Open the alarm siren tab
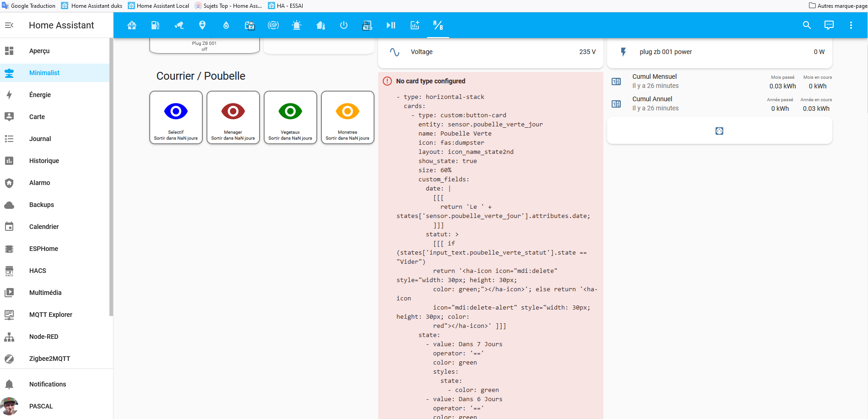The height and width of the screenshot is (419, 868). tap(297, 25)
